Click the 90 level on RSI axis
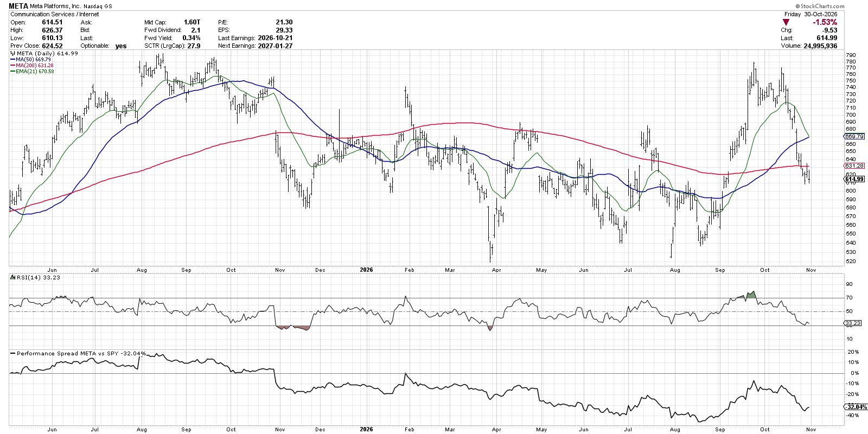The image size is (868, 434). (849, 284)
